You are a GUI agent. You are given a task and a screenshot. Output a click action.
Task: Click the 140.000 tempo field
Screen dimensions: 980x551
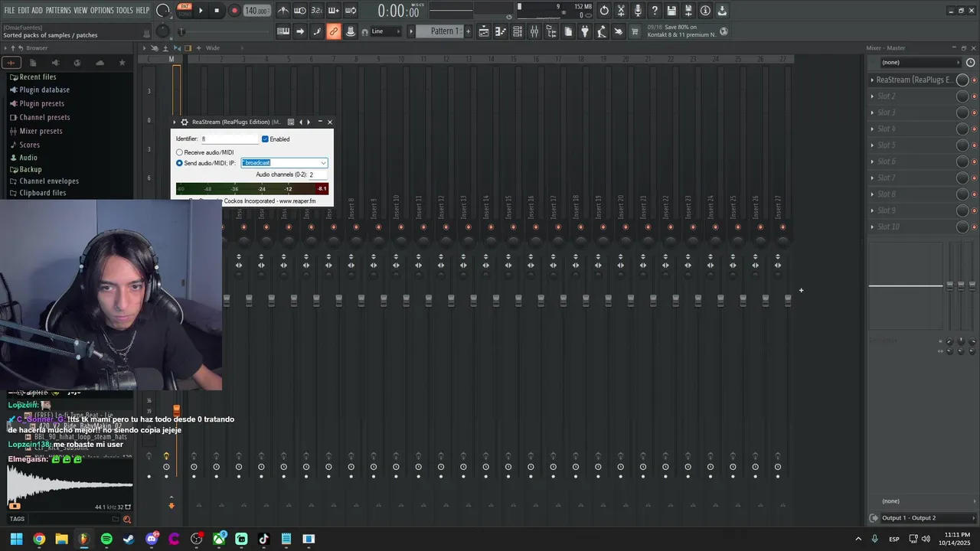pyautogui.click(x=256, y=11)
